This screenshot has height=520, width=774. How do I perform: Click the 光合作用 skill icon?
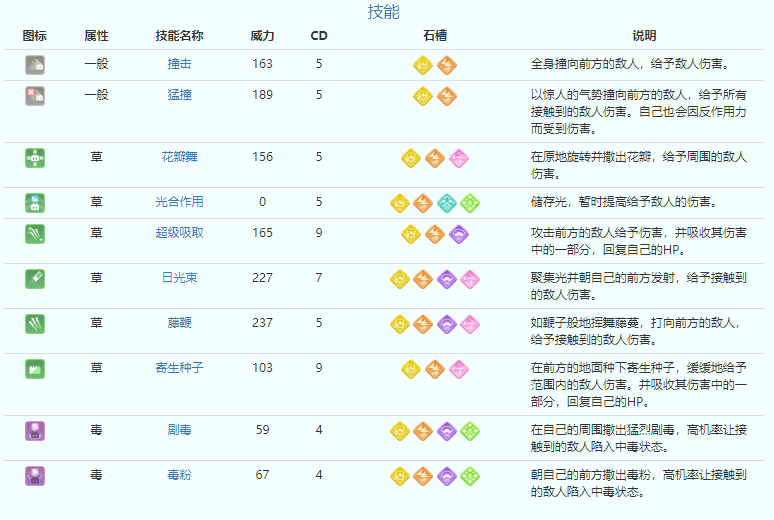[35, 203]
